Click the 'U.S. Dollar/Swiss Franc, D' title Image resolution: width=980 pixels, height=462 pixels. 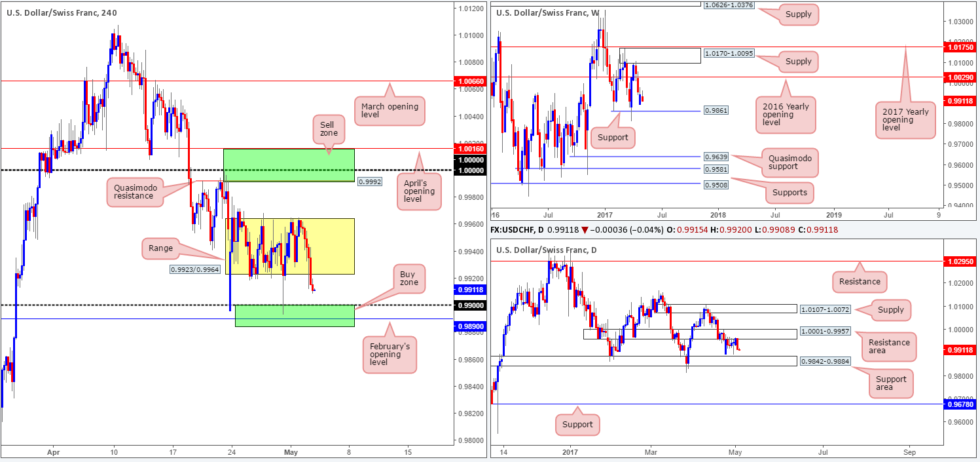[x=546, y=250]
